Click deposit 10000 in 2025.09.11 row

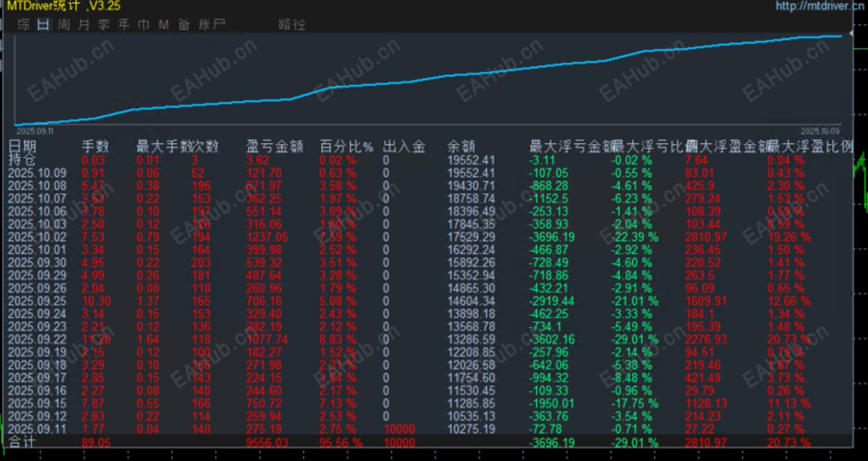[399, 429]
